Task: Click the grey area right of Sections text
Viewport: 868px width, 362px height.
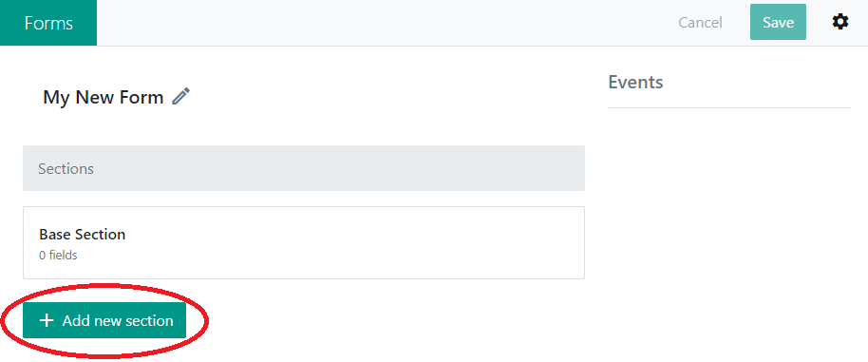Action: coord(338,168)
